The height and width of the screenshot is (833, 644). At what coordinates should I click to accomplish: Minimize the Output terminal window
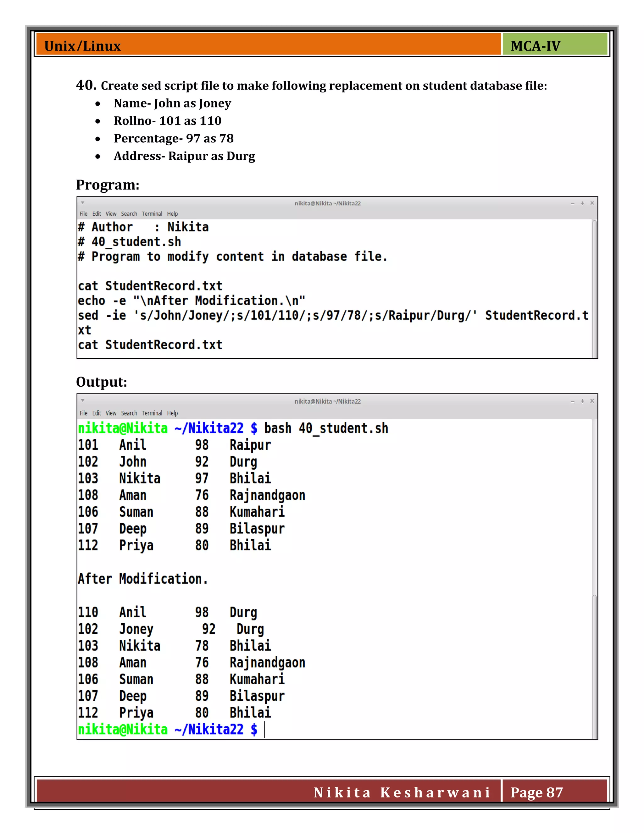pos(573,401)
